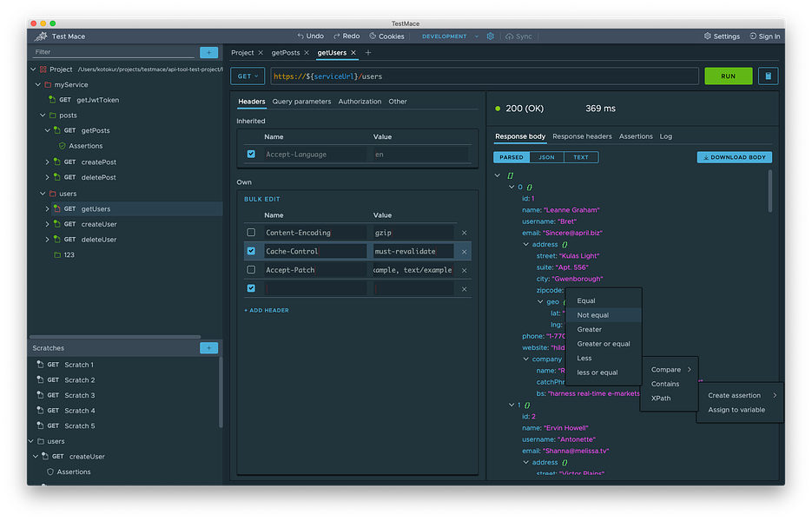Open a new tab with the plus icon
Screen dimensions: 812x521
tap(368, 53)
